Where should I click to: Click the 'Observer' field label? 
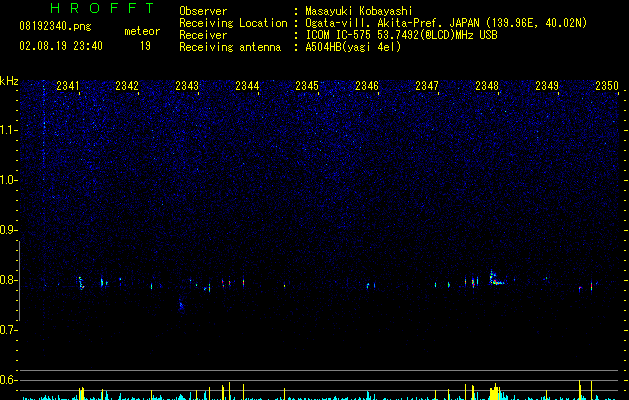pos(203,11)
